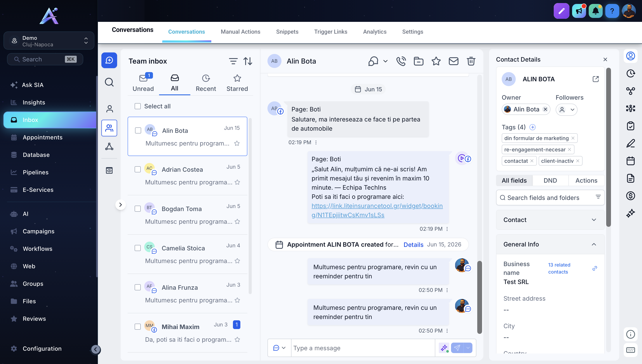This screenshot has height=364, width=642.
Task: Tick the Adrian Costea conversation checkbox
Action: pyautogui.click(x=137, y=169)
